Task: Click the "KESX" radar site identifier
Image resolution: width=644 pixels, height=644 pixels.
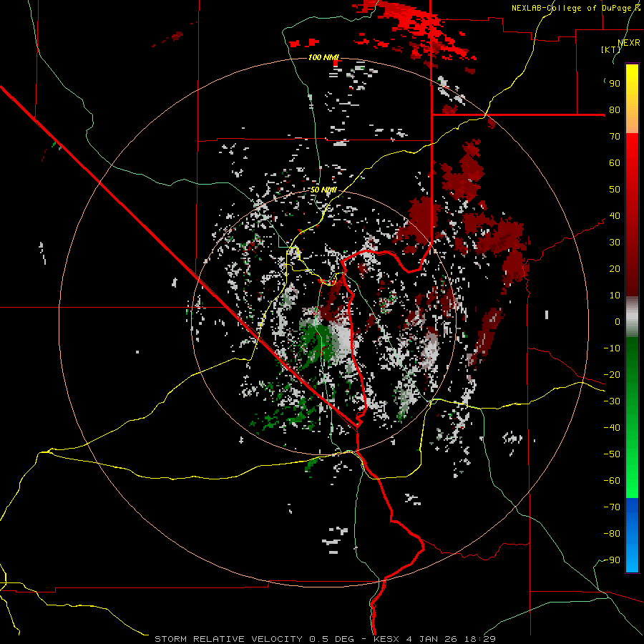Action: coord(386,639)
